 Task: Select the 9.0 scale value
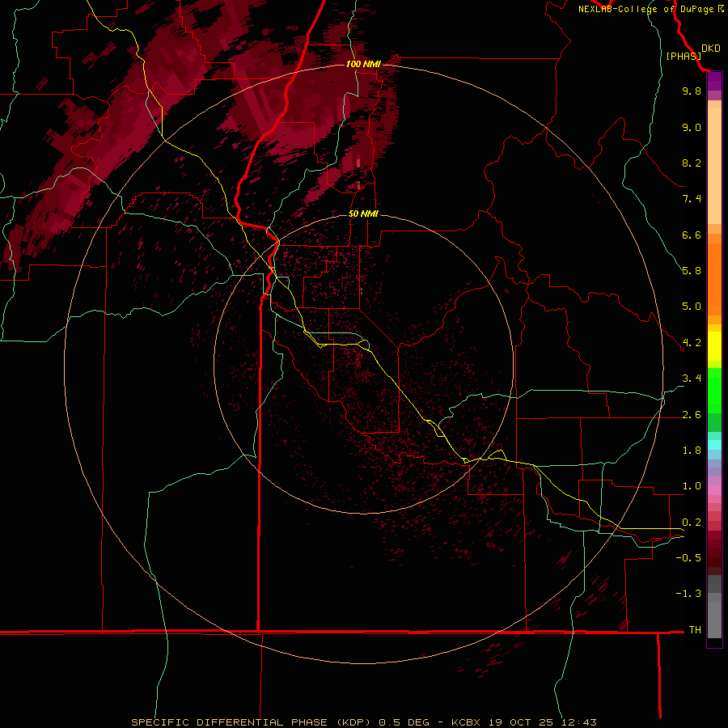tap(692, 127)
